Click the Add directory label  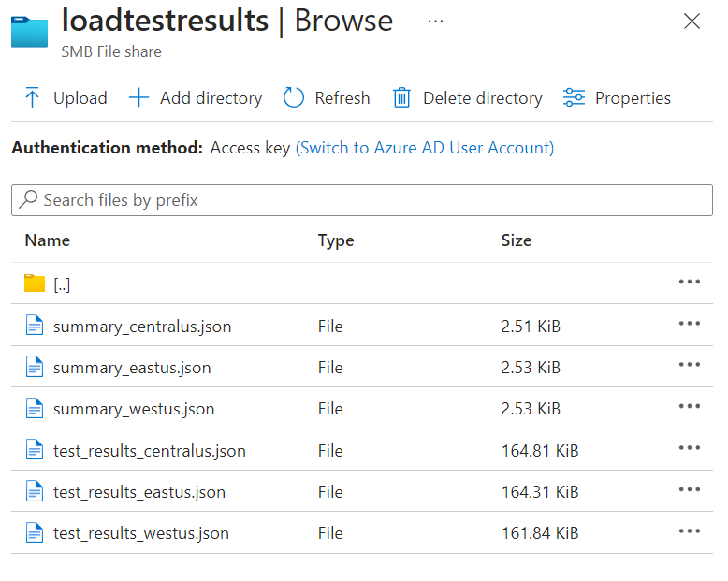point(211,98)
